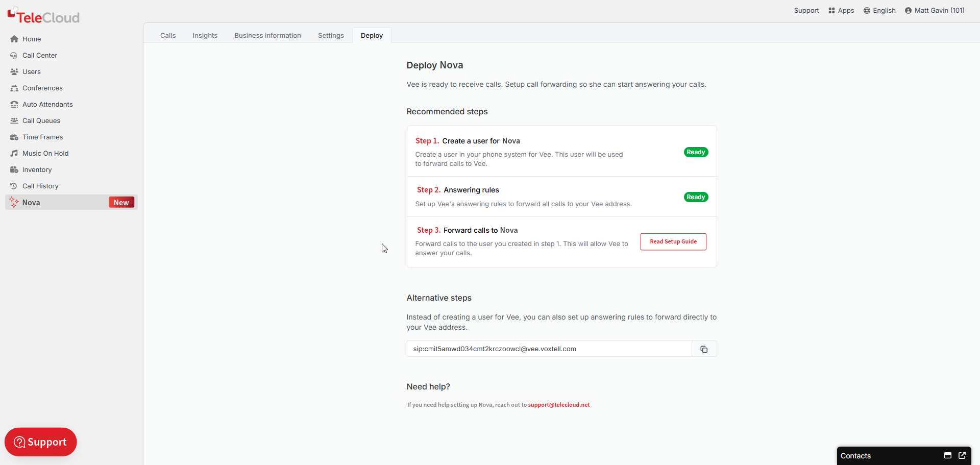Copy the sip address using the copy icon
980x465 pixels.
pos(704,349)
